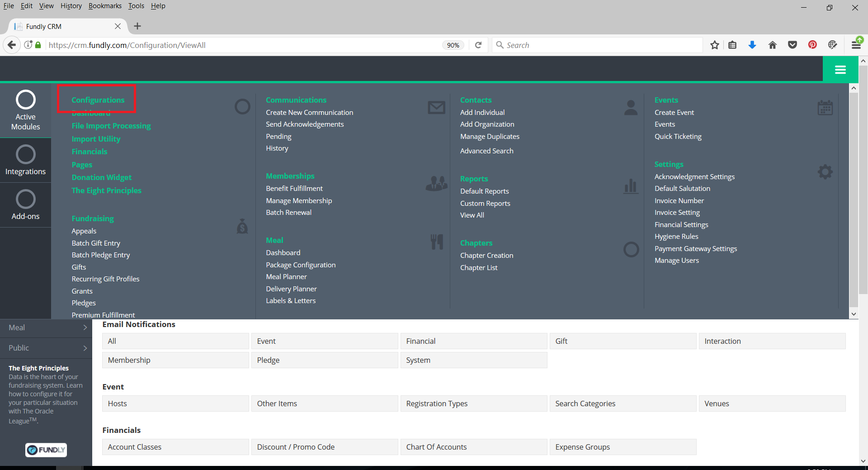Click the Chapters circle icon
Screen dimensions: 868x470
click(x=631, y=249)
